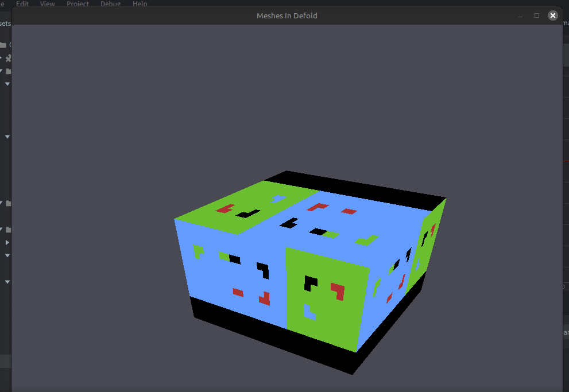
Task: Collapse the arrow beside the puzzle-piece icon
Action: pyautogui.click(x=2, y=58)
